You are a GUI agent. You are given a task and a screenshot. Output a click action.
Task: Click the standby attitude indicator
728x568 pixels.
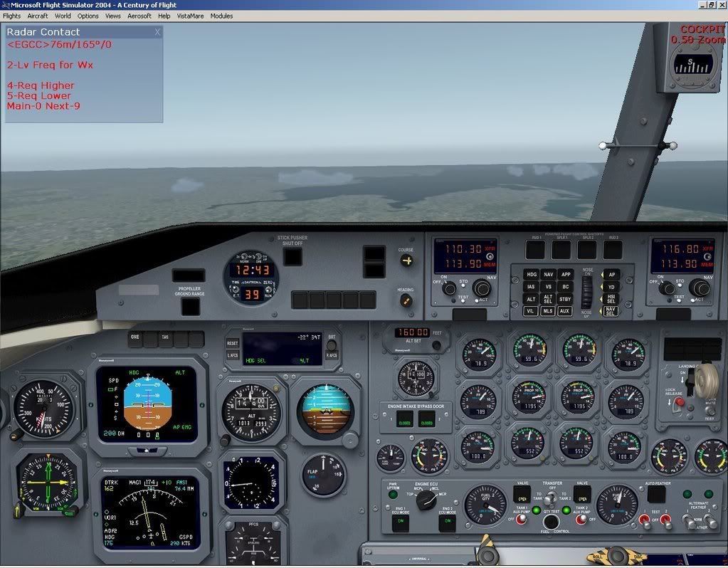coord(325,412)
